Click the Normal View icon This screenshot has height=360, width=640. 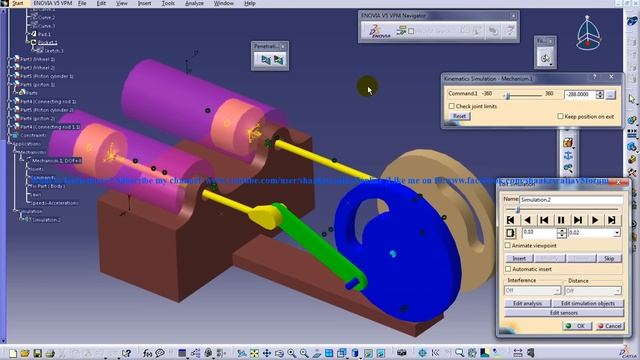coord(317,353)
